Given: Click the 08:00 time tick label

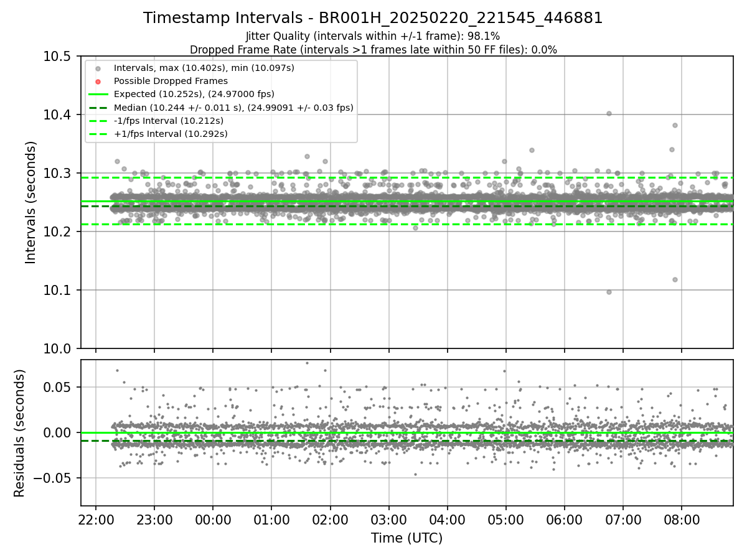Looking at the screenshot, I should 681,519.
